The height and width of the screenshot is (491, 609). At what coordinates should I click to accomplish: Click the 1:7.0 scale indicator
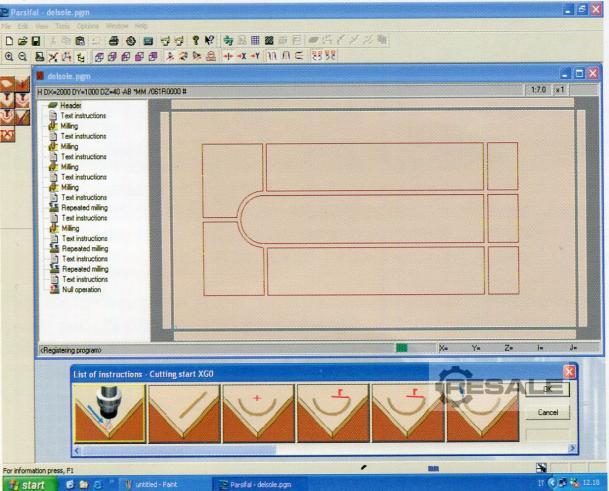click(x=538, y=90)
